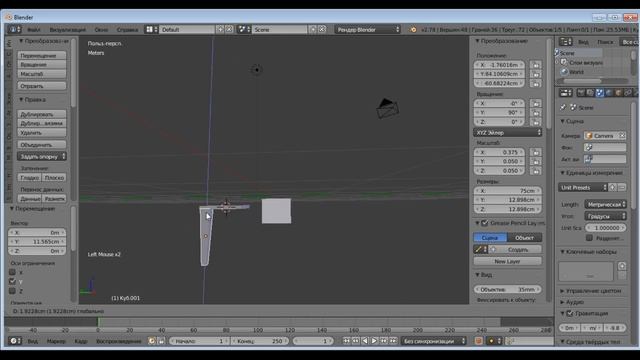Toggle Z axis constraint checkbox

[12, 291]
